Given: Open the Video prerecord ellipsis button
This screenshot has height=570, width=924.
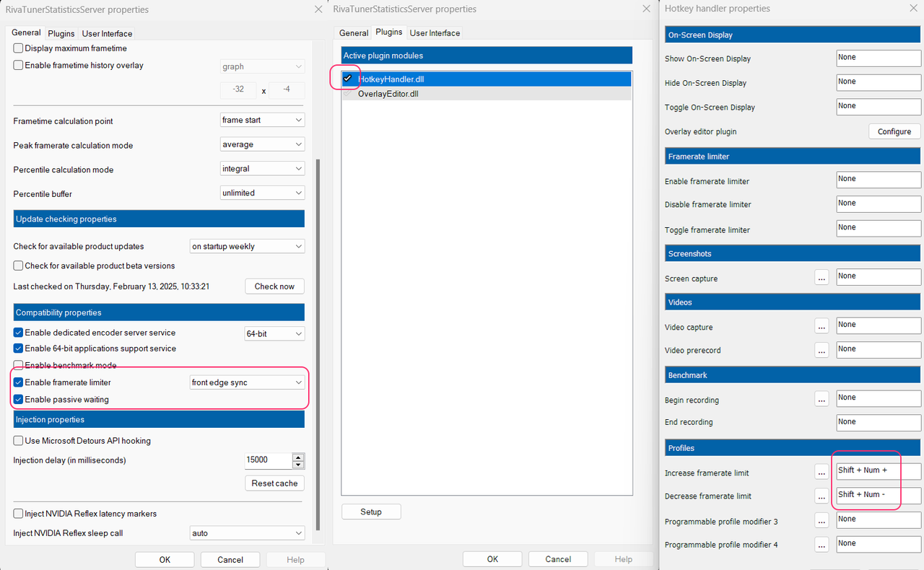Looking at the screenshot, I should [821, 350].
